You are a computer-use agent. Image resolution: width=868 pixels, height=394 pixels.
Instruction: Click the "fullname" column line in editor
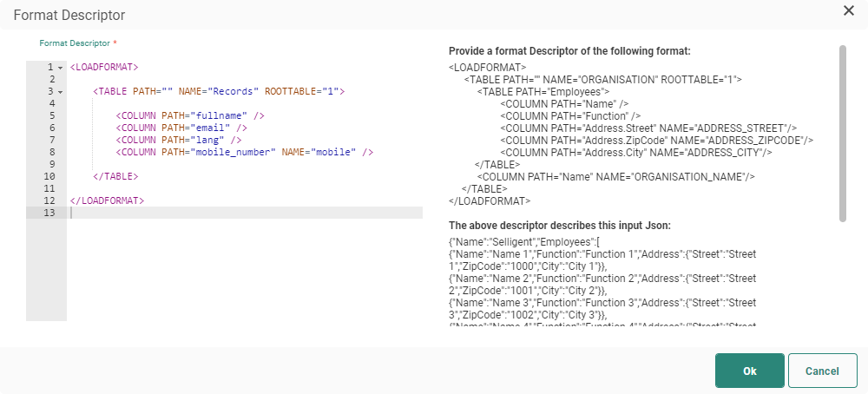tap(190, 115)
